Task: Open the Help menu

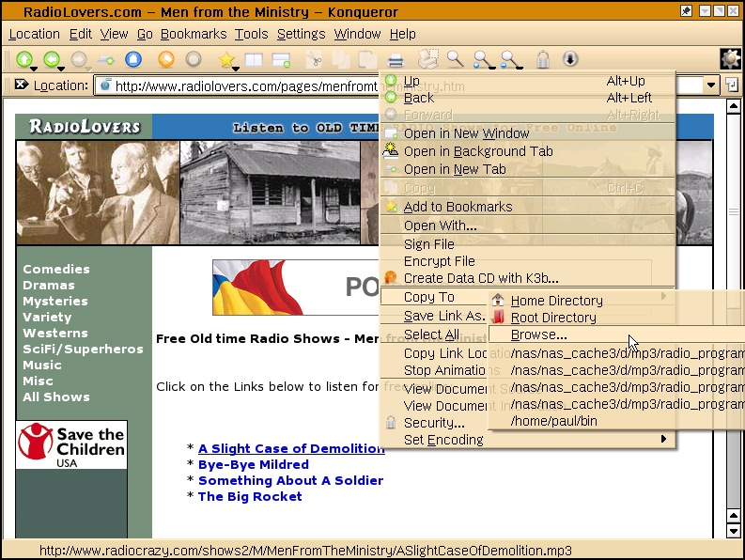Action: point(402,34)
